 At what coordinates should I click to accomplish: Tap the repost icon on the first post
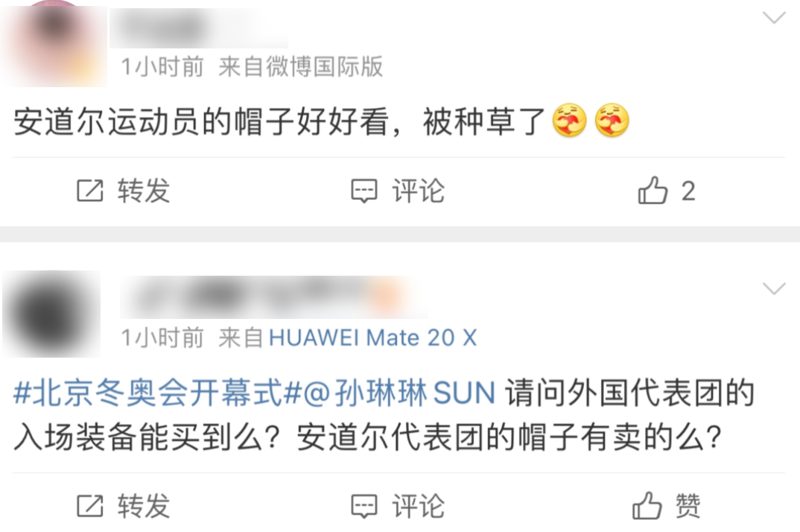90,191
